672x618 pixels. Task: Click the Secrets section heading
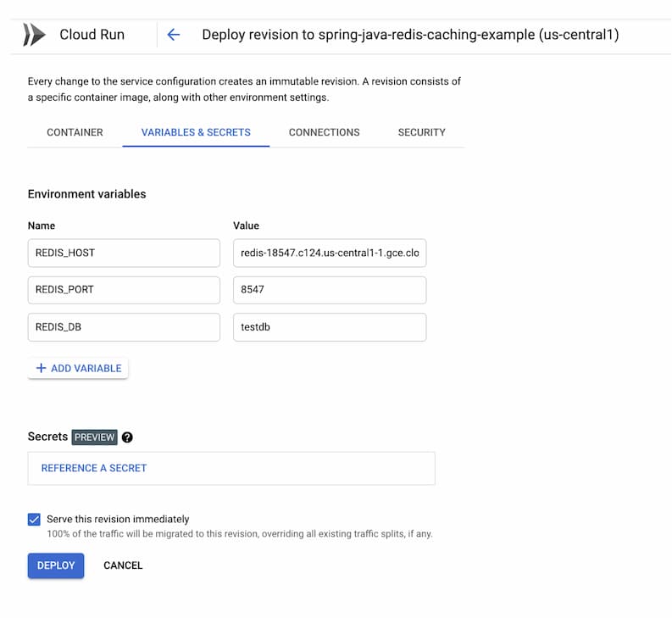[x=48, y=437]
